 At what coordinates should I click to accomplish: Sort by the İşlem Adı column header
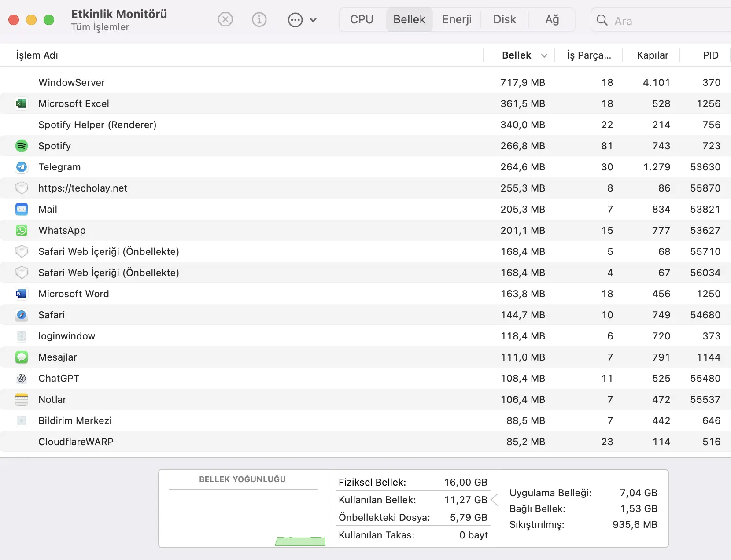37,55
